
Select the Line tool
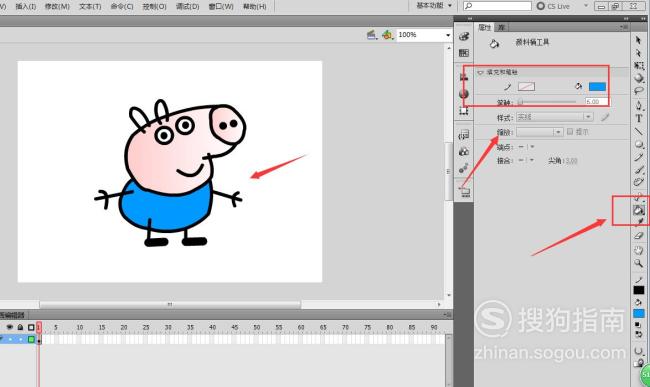(638, 131)
